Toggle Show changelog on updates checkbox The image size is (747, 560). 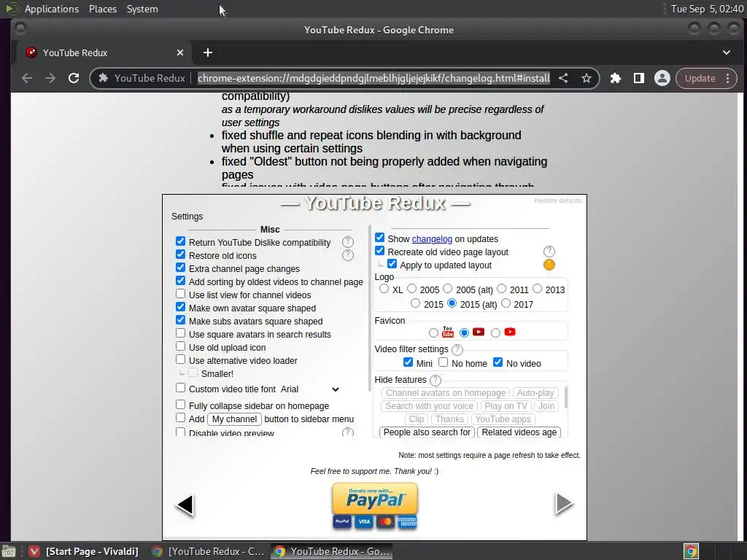[379, 238]
